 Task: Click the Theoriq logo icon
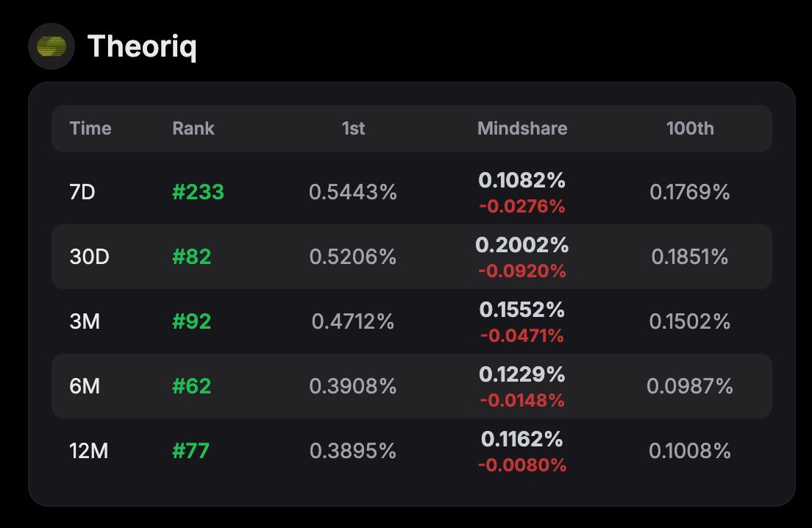click(51, 46)
